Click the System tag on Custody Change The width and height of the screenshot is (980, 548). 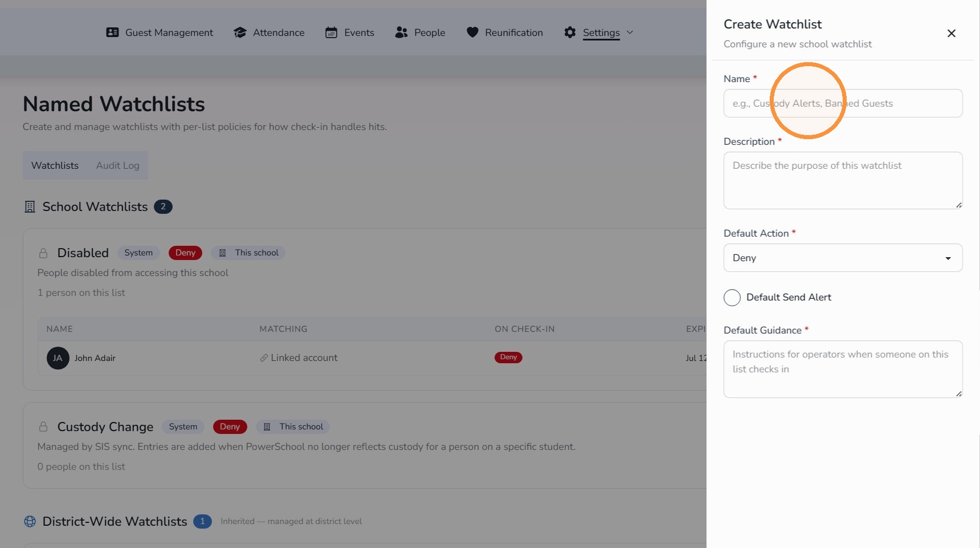(x=183, y=427)
